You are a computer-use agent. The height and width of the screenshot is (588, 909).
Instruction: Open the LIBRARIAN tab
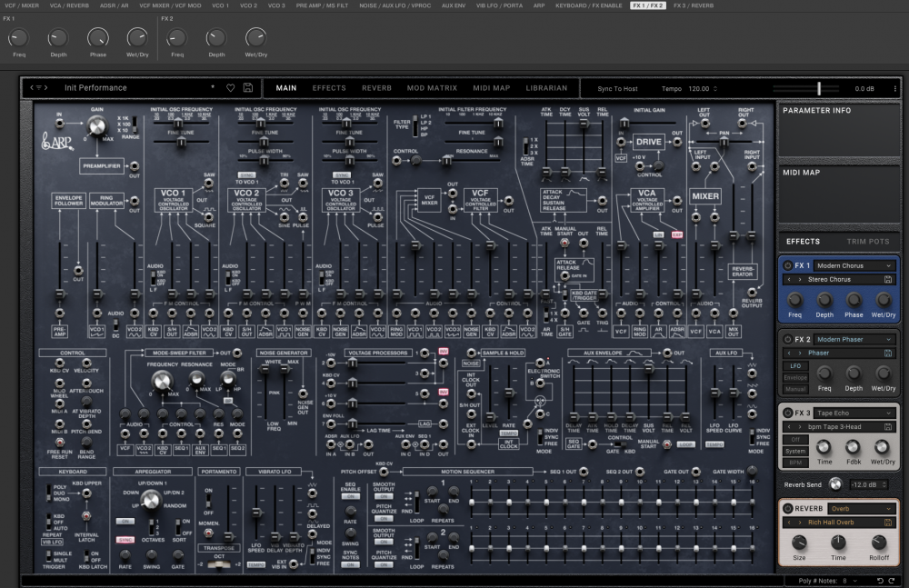pos(546,88)
